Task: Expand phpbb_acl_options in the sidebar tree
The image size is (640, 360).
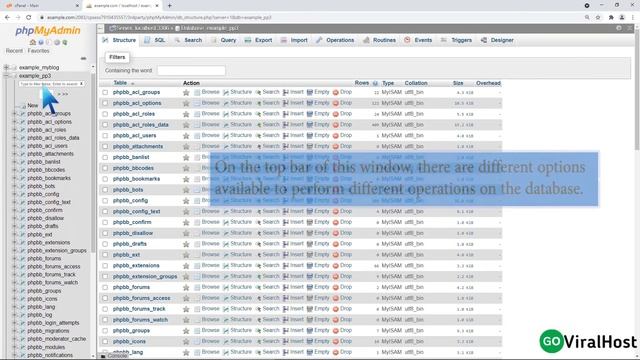Action: 15,122
